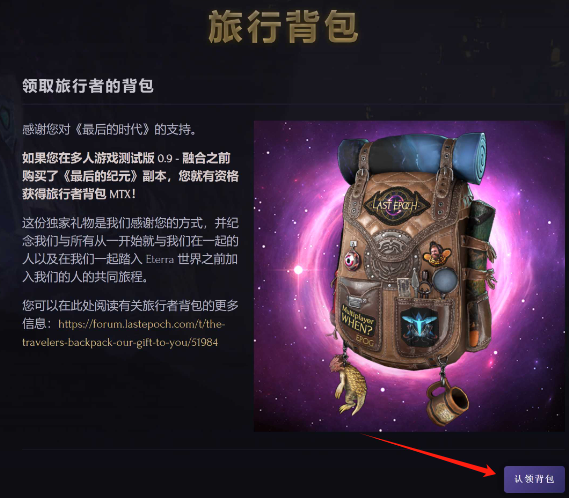Click the bearded man pin badge

pos(436,253)
